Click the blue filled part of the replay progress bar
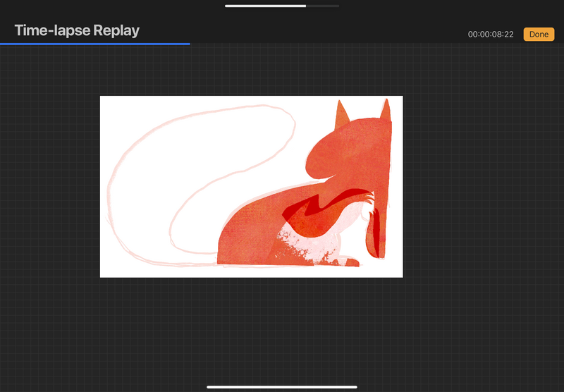 94,44
